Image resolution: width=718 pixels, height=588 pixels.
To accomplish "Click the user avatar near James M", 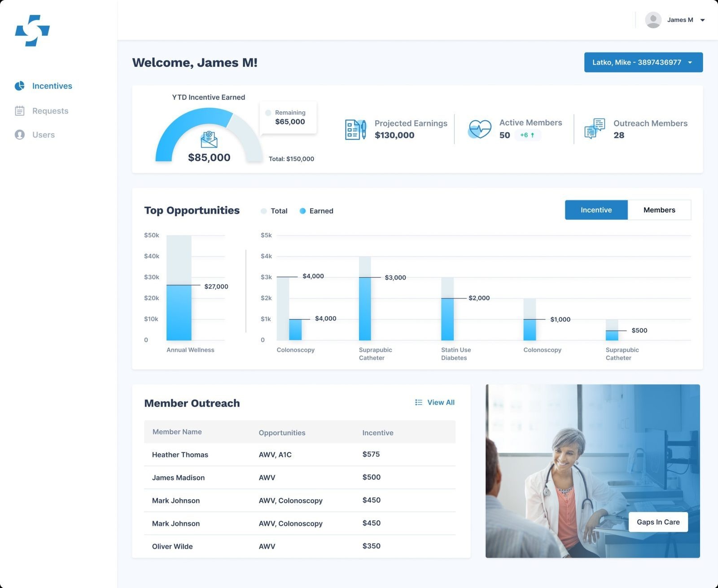I will pos(653,19).
